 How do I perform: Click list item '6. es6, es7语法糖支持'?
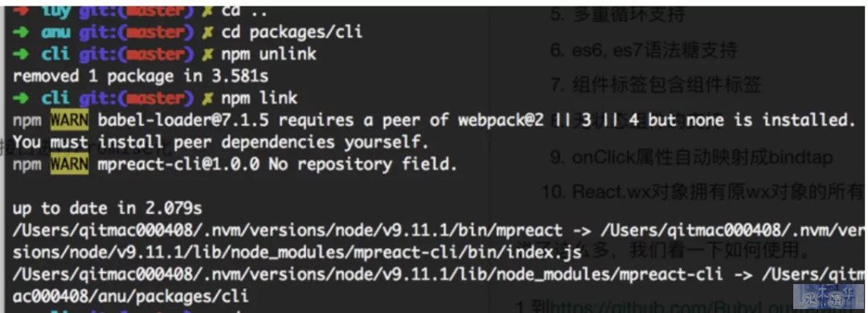(x=643, y=51)
